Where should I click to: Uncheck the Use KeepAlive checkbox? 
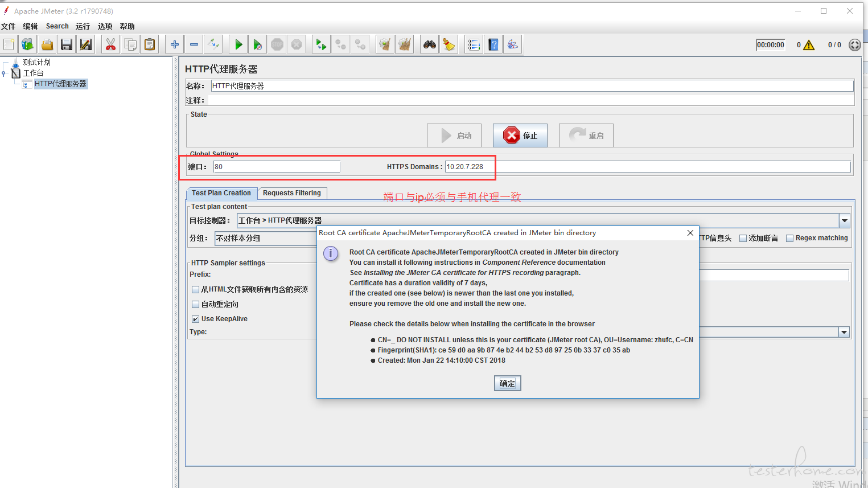(x=196, y=319)
